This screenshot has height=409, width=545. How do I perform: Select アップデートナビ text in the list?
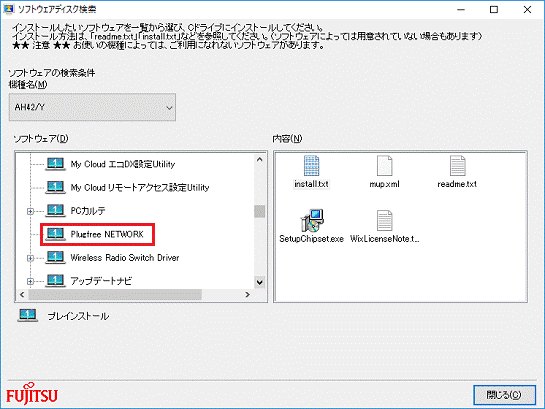[101, 281]
